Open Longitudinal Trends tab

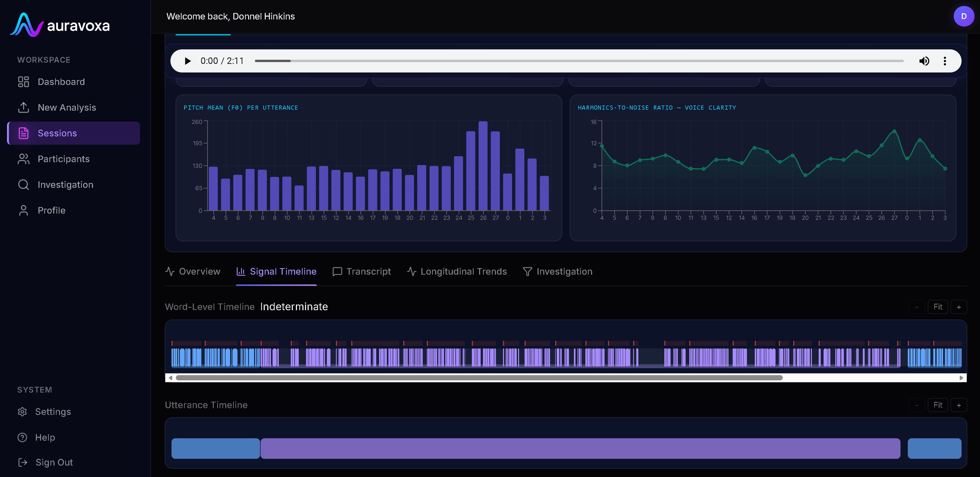click(x=456, y=271)
